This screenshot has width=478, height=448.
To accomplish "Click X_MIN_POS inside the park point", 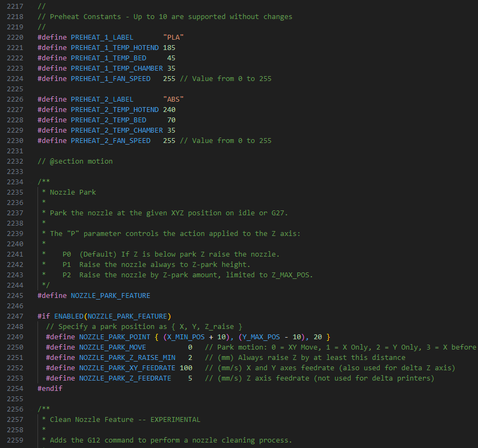I will (x=186, y=337).
